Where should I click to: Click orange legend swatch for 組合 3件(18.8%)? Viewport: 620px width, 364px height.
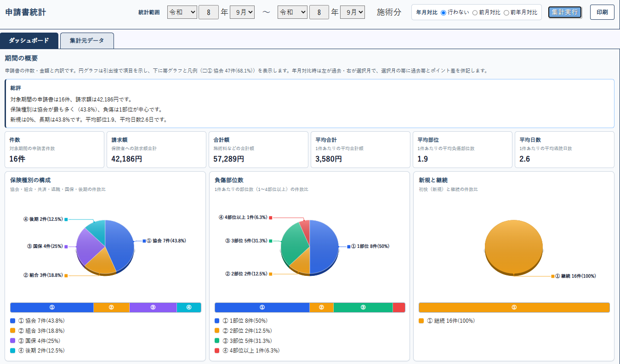tap(12, 330)
